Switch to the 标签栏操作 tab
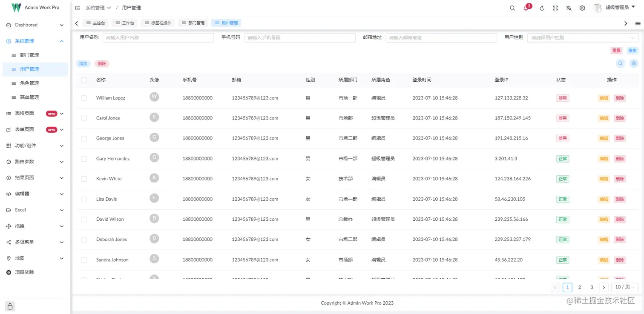The image size is (644, 314). tap(158, 23)
